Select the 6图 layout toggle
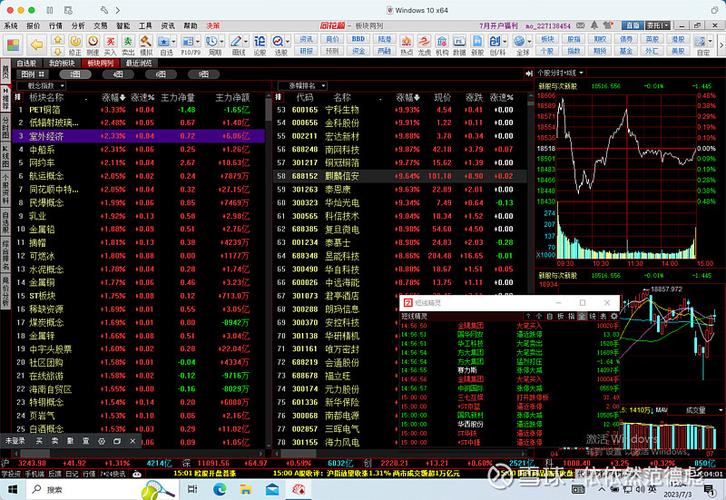 pos(160,74)
